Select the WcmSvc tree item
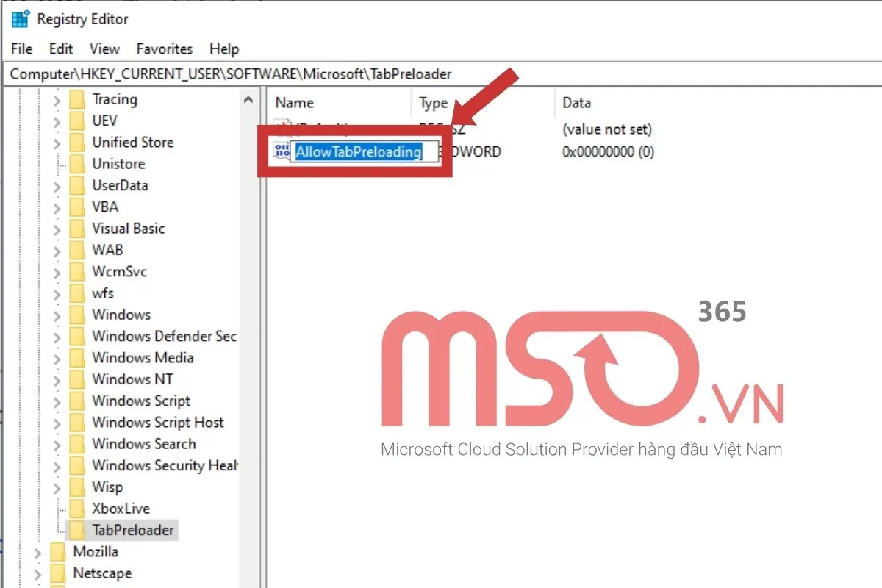The image size is (882, 588). tap(119, 271)
